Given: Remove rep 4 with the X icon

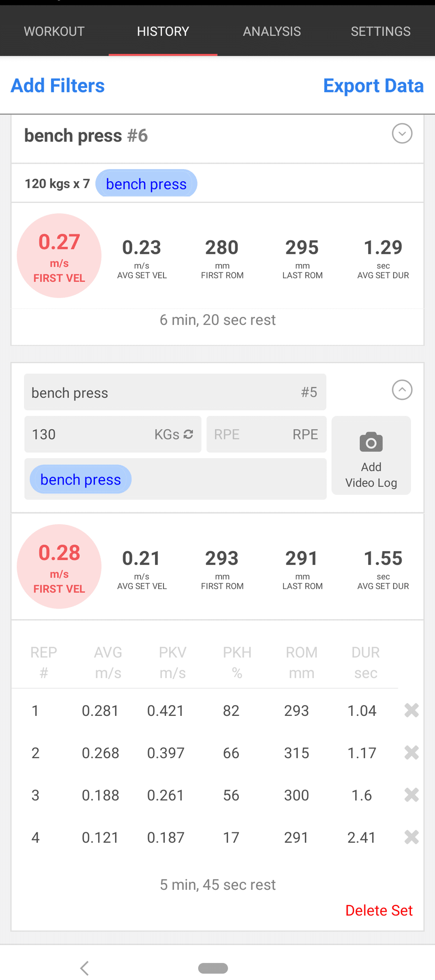Looking at the screenshot, I should click(411, 837).
